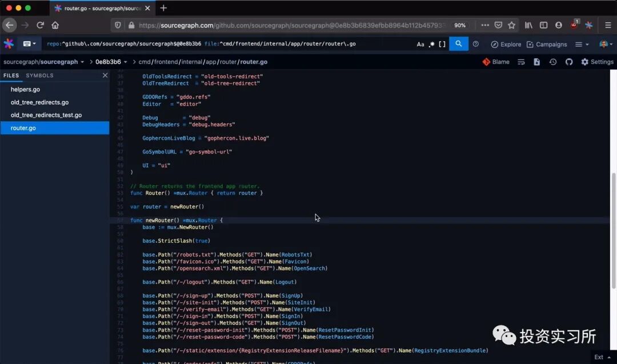Image resolution: width=617 pixels, height=364 pixels.
Task: Open the search help question-mark icon
Action: pos(476,44)
